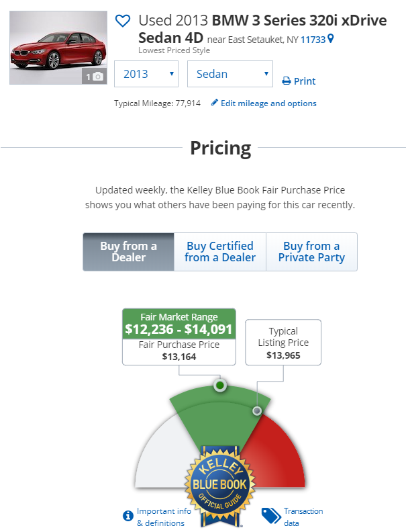
Task: Open the Edit mileage and options link
Action: click(x=268, y=103)
